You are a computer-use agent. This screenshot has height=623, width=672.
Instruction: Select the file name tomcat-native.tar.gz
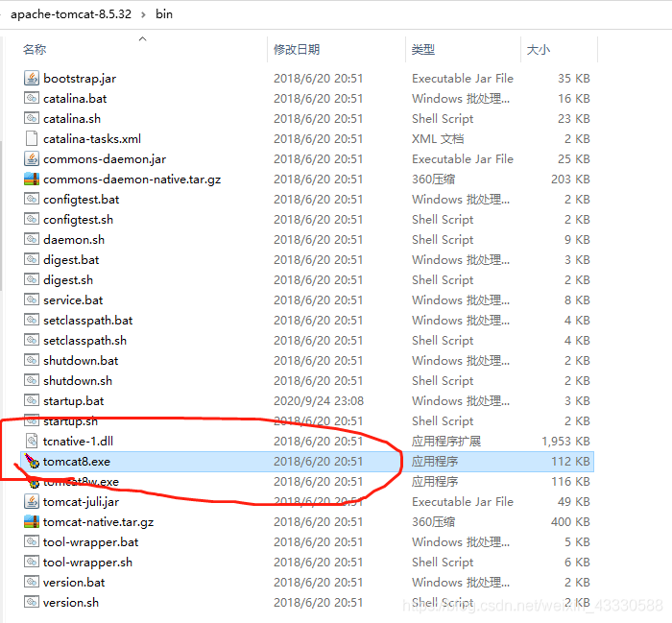[x=98, y=522]
